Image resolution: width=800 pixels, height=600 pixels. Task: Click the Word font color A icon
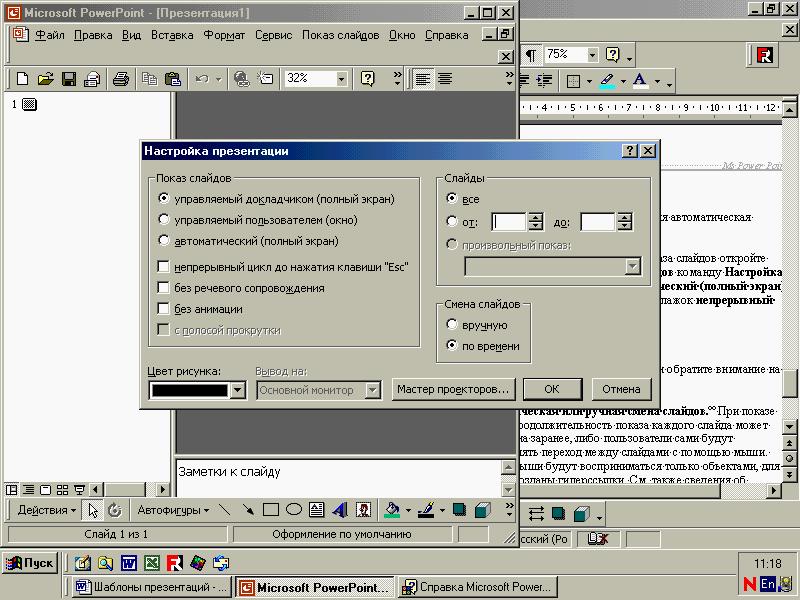point(640,81)
